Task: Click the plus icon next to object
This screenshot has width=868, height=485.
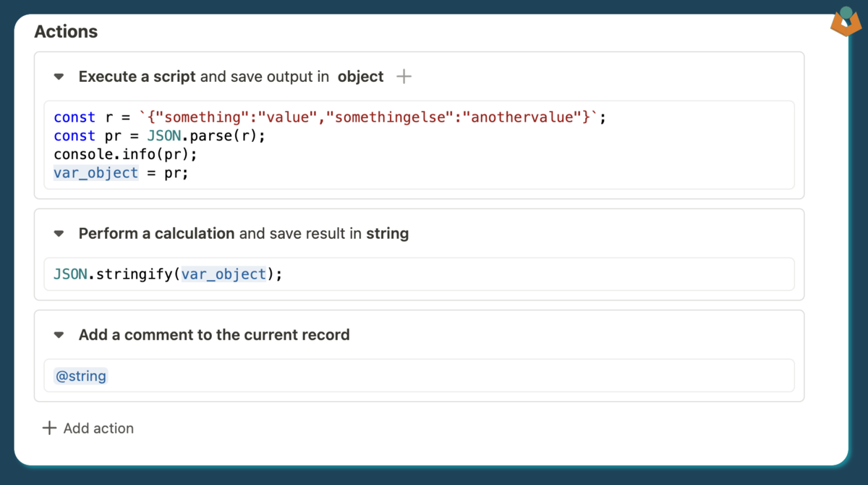Action: click(x=404, y=76)
